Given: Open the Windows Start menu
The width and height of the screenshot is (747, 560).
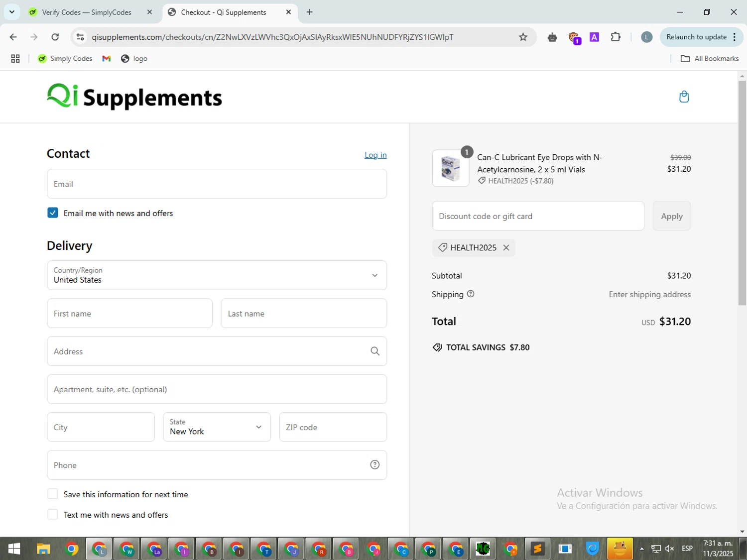Looking at the screenshot, I should click(x=14, y=549).
